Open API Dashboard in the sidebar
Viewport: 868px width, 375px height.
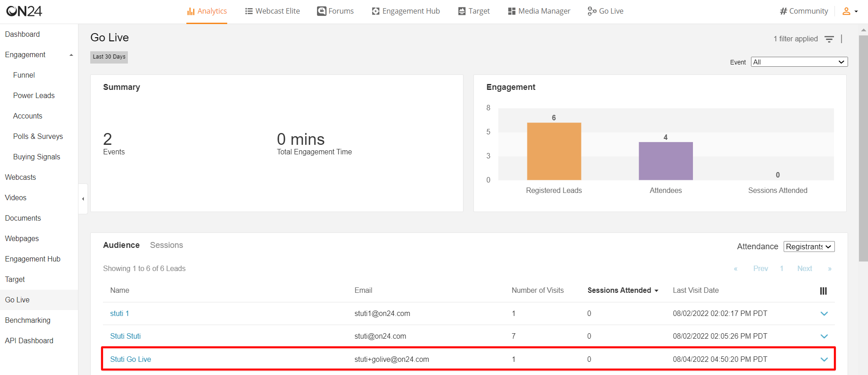point(29,340)
